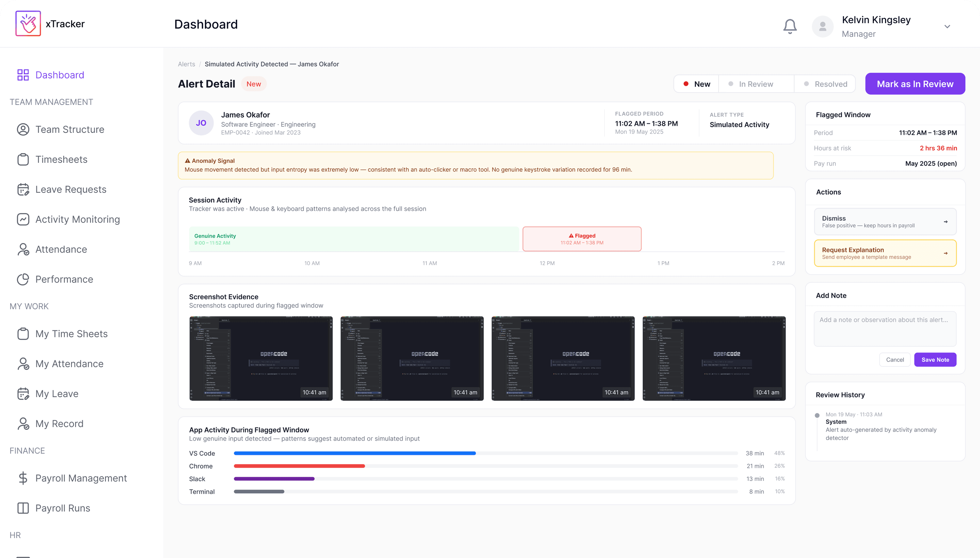980x558 pixels.
Task: Click the Request Explanation arrow icon
Action: [x=945, y=253]
